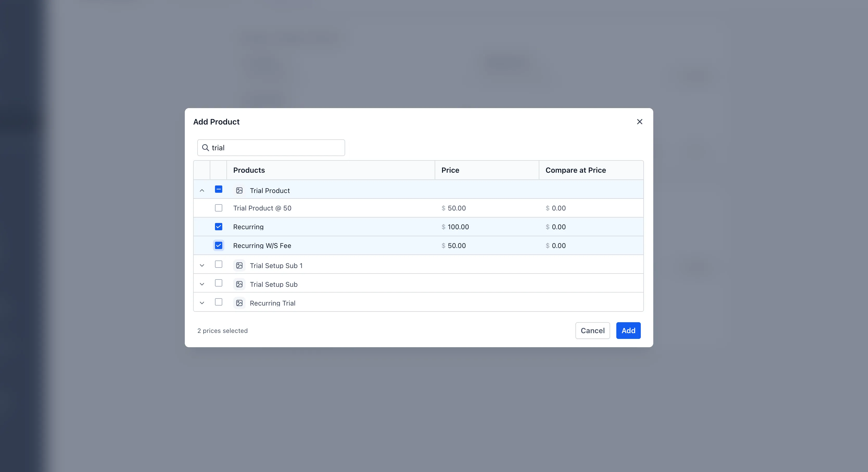Select the Recurring Trial product checkbox
The image size is (868, 472).
218,302
